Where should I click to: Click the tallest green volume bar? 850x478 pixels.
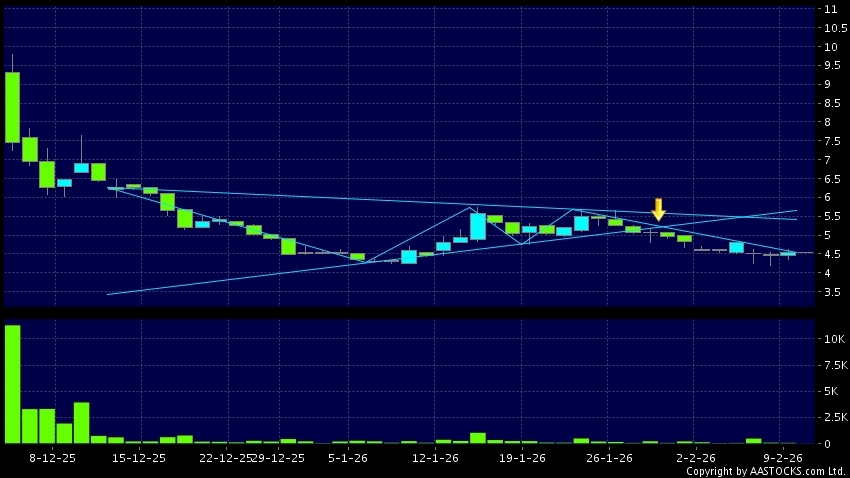[12, 384]
